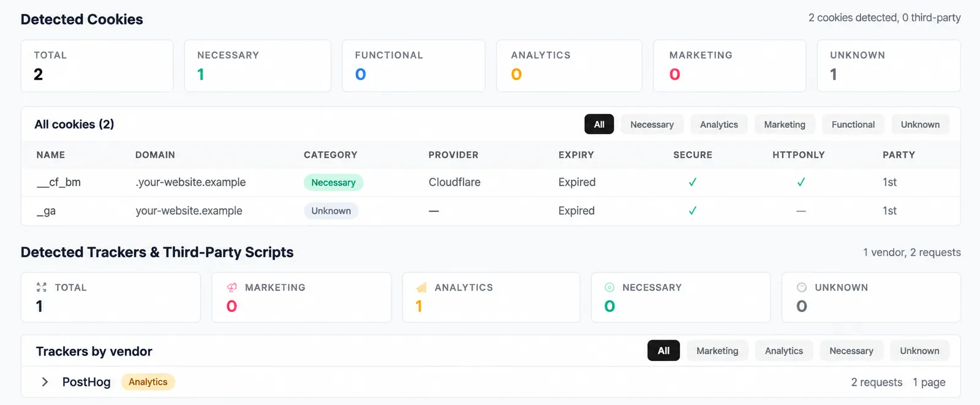Click Expired in the _ga row

click(x=576, y=210)
